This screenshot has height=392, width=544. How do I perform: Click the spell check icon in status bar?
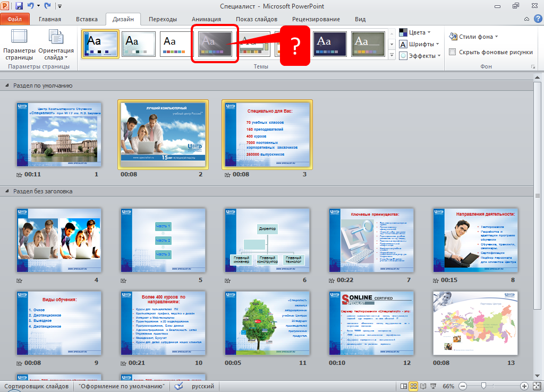tap(178, 386)
